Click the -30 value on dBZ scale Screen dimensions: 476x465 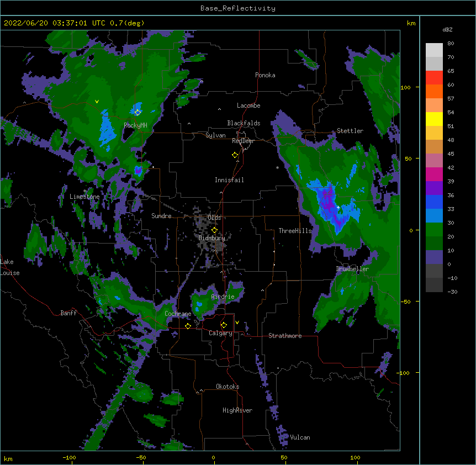pyautogui.click(x=452, y=292)
